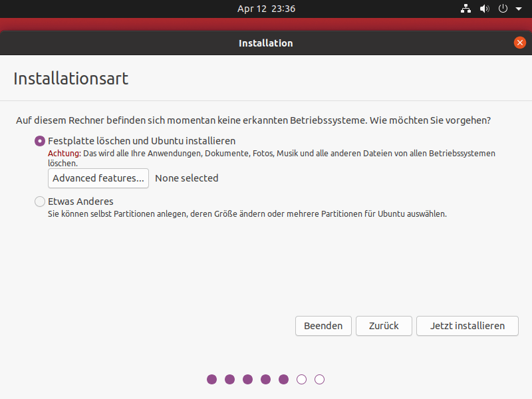Open the clock and calendar menu
The width and height of the screenshot is (532, 399).
[x=266, y=9]
